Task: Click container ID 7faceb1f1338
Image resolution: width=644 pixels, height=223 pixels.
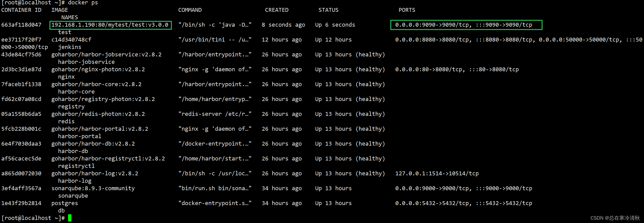Action: point(21,84)
